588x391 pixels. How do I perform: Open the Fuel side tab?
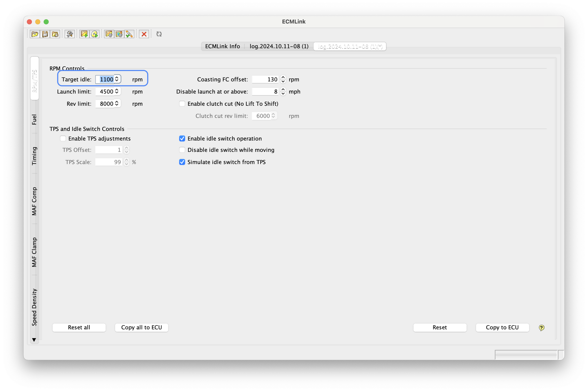pos(34,120)
